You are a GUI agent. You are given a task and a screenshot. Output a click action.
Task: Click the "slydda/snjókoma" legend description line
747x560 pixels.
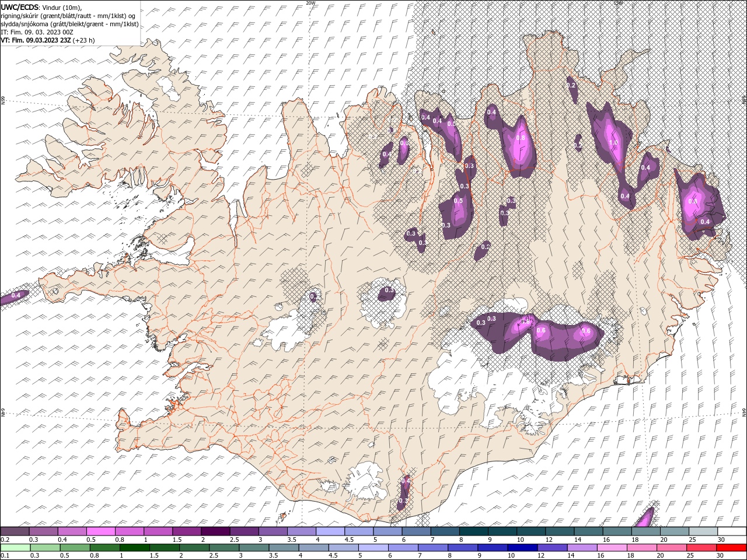coord(69,23)
